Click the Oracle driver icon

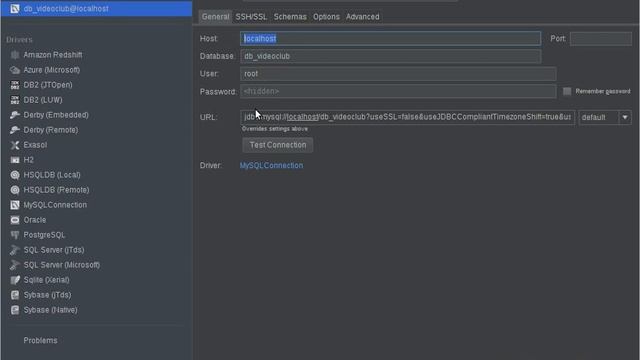click(x=15, y=220)
